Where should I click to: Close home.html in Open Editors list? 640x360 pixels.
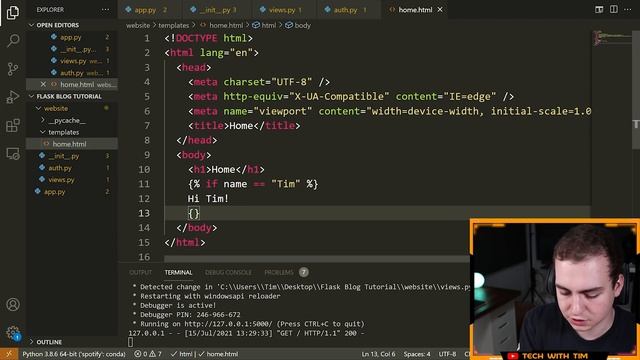click(43, 84)
